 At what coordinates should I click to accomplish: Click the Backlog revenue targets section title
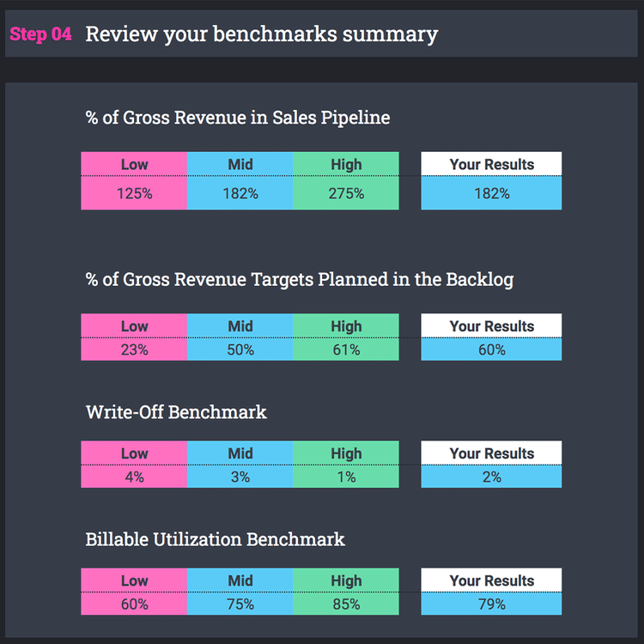[x=300, y=279]
